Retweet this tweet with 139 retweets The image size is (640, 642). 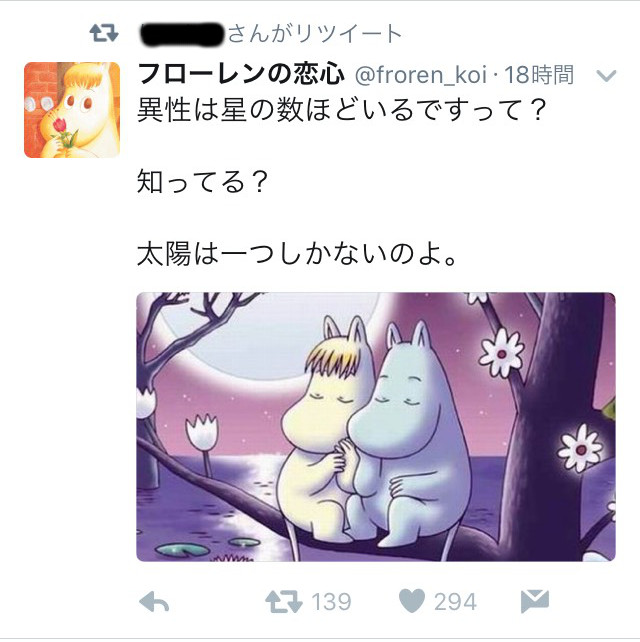(x=283, y=601)
